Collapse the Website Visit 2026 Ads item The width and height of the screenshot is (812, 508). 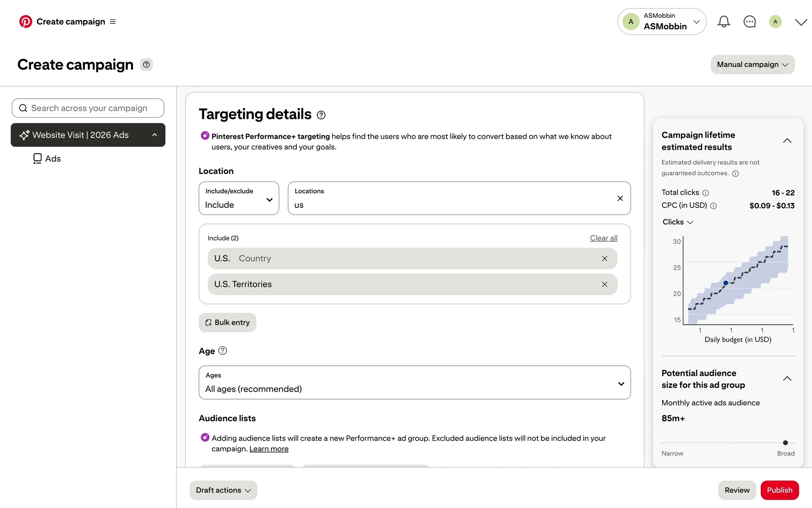tap(155, 135)
